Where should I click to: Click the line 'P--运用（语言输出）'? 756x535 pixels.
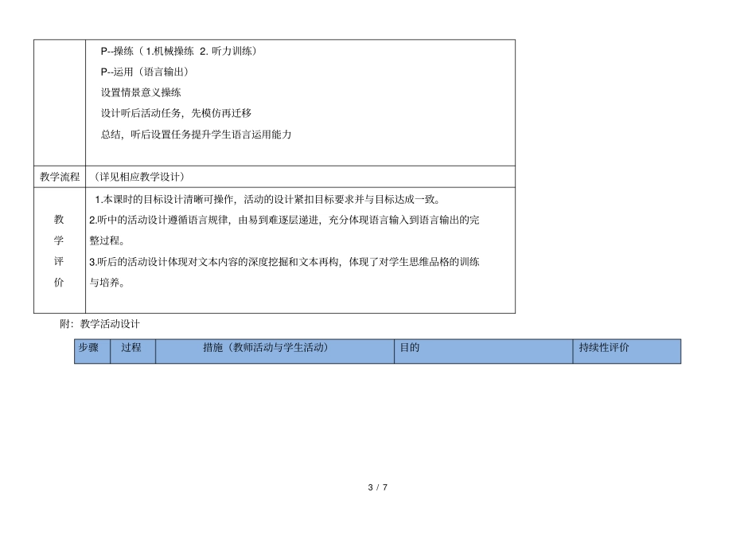tap(145, 72)
